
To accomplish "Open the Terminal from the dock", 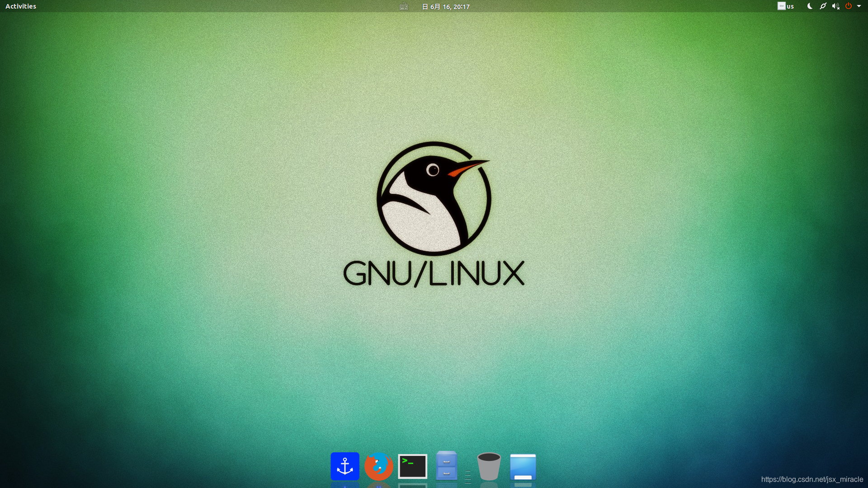I will [x=412, y=466].
